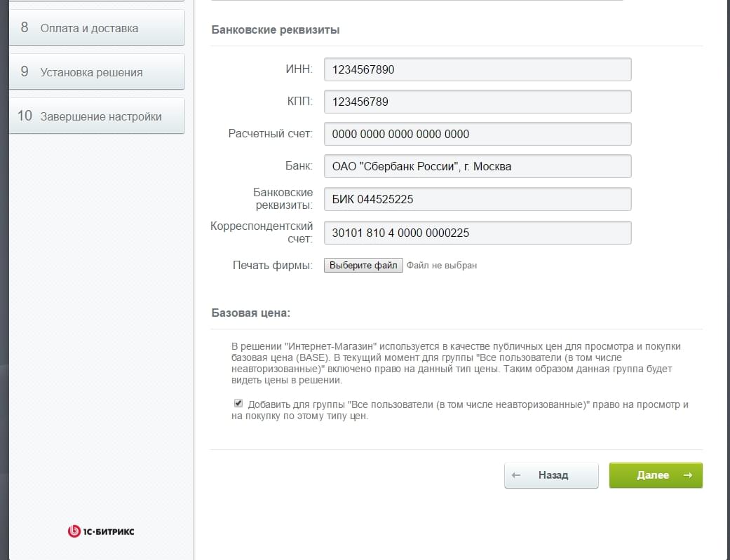Screen dimensions: 730x560
Task: Click the Файл не выбран text
Action: tap(442, 266)
